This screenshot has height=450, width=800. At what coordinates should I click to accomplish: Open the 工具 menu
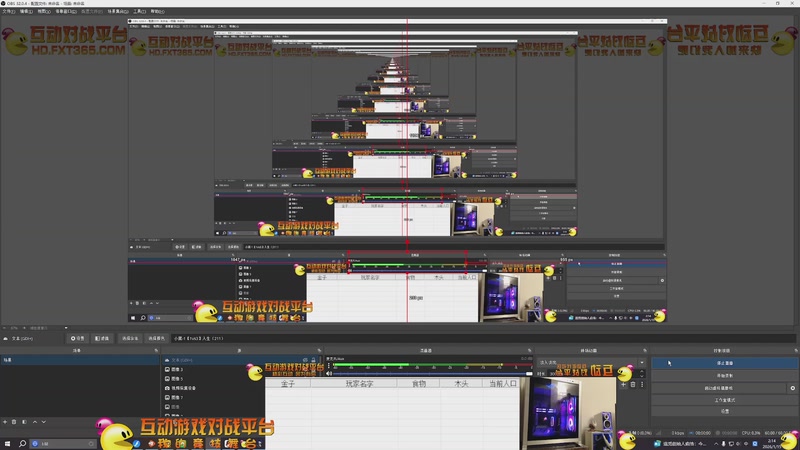(x=139, y=11)
